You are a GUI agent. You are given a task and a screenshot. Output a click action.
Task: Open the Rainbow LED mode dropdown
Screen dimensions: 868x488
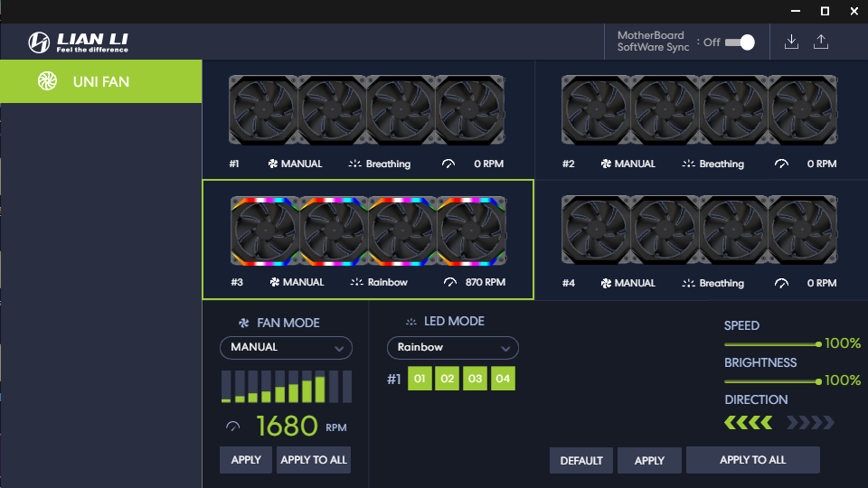coord(453,348)
